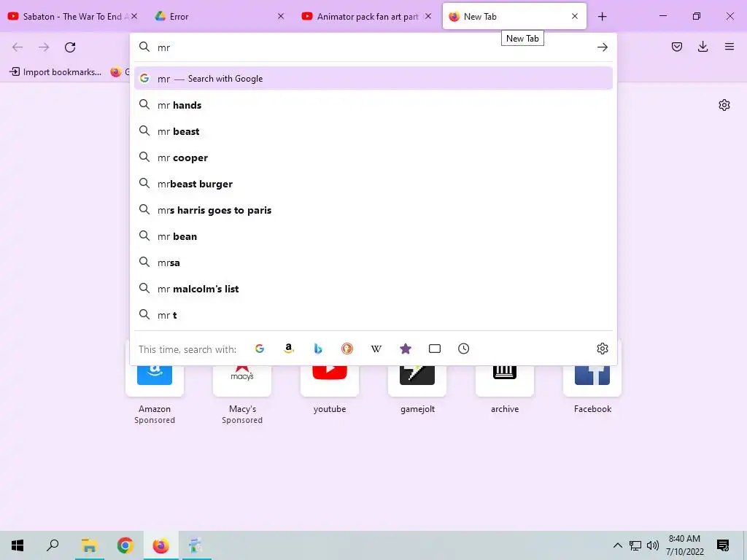Select 'mrs harris goes to paris' suggestion

click(x=373, y=209)
